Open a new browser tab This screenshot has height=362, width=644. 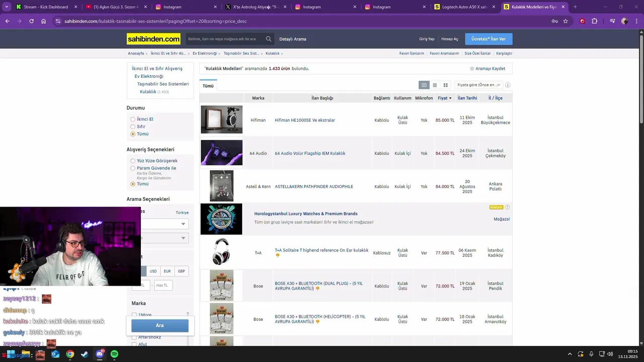(x=575, y=7)
